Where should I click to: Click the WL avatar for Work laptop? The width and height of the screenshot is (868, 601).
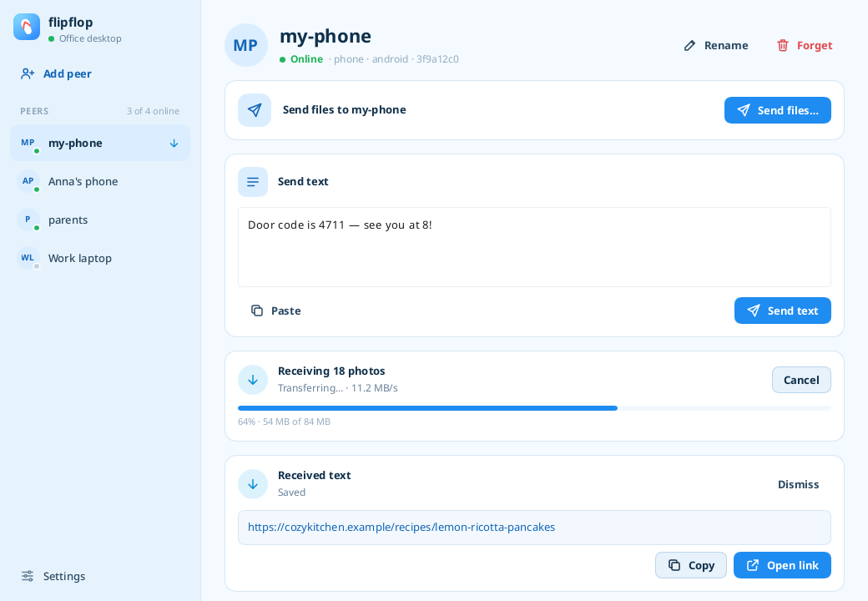28,258
